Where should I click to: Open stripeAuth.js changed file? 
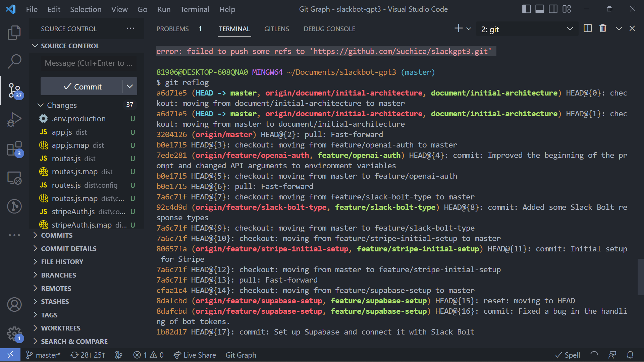[x=87, y=212]
